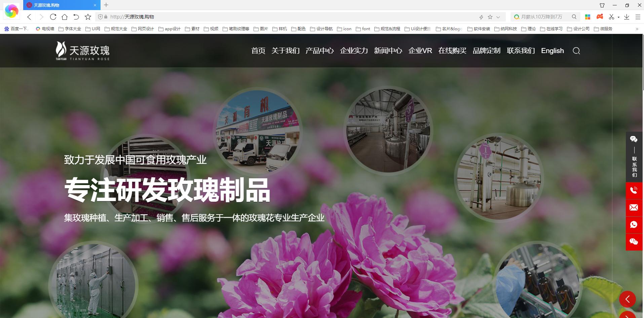644x318 pixels.
Task: Open the 在线学习 bookmark folder
Action: click(x=552, y=29)
